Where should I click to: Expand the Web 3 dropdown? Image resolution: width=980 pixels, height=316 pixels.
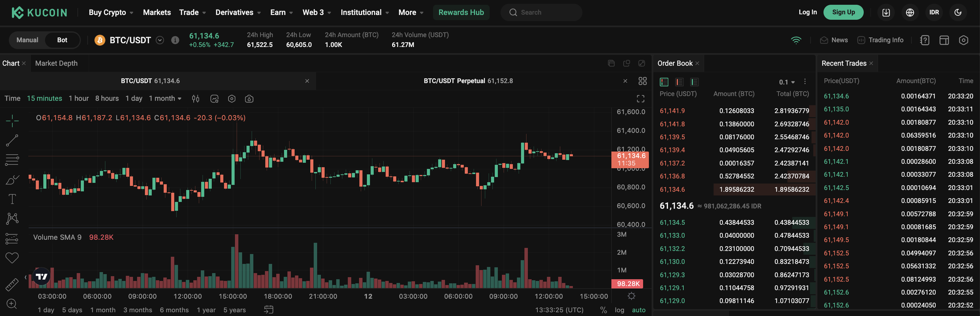pos(316,12)
